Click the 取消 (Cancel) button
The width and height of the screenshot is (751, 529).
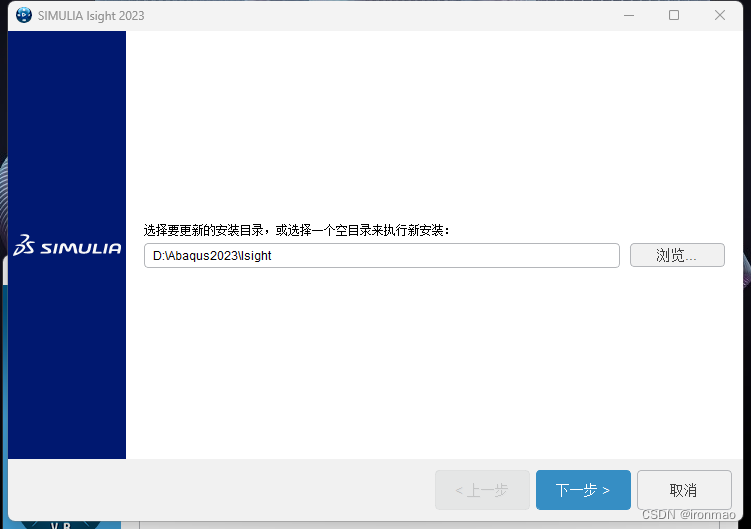pyautogui.click(x=684, y=490)
